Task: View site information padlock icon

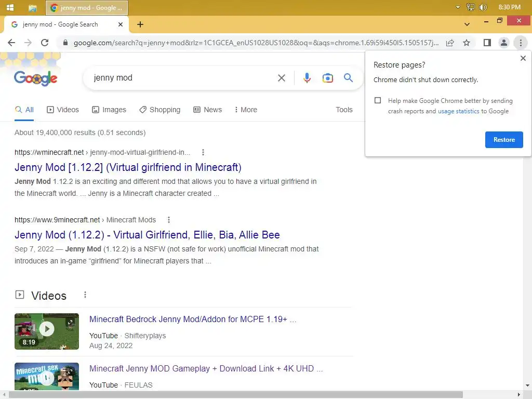Action: point(65,43)
